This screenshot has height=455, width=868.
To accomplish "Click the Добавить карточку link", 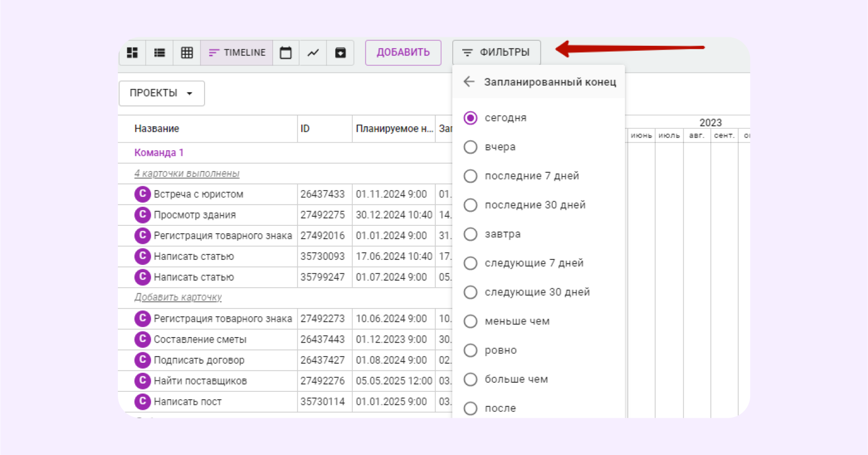I will pos(178,297).
